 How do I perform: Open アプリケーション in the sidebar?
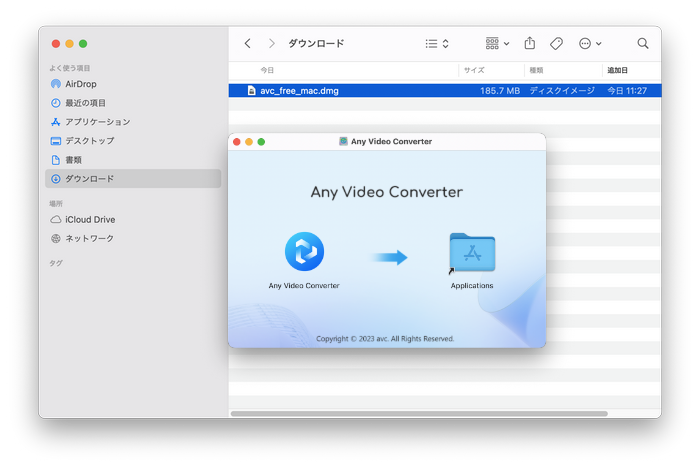point(133,122)
